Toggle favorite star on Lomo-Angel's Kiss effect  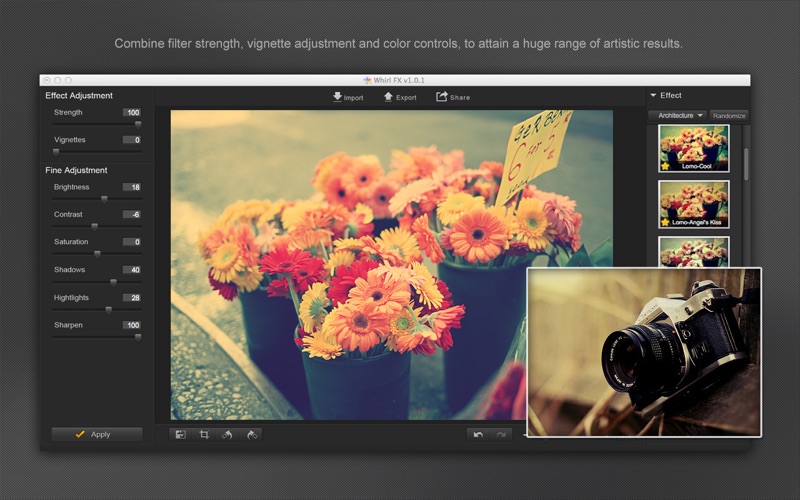[665, 222]
